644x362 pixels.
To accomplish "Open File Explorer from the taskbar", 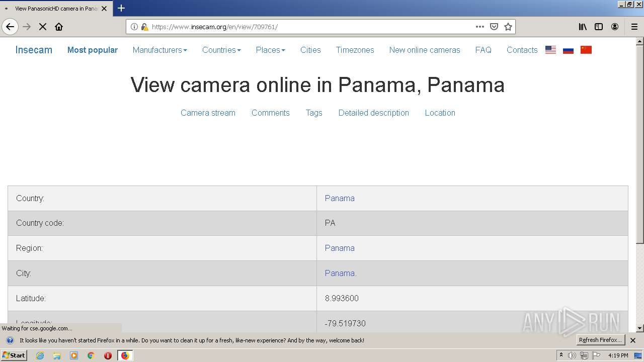I will 57,355.
